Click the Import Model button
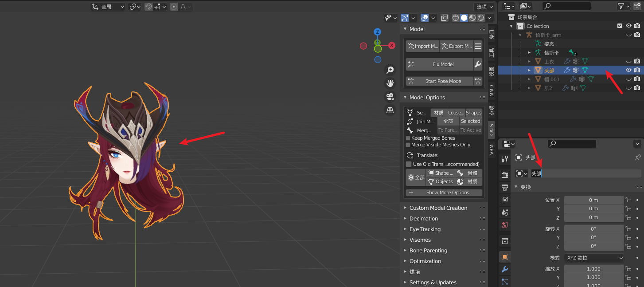Screen dimensions: 644x287 (422, 46)
